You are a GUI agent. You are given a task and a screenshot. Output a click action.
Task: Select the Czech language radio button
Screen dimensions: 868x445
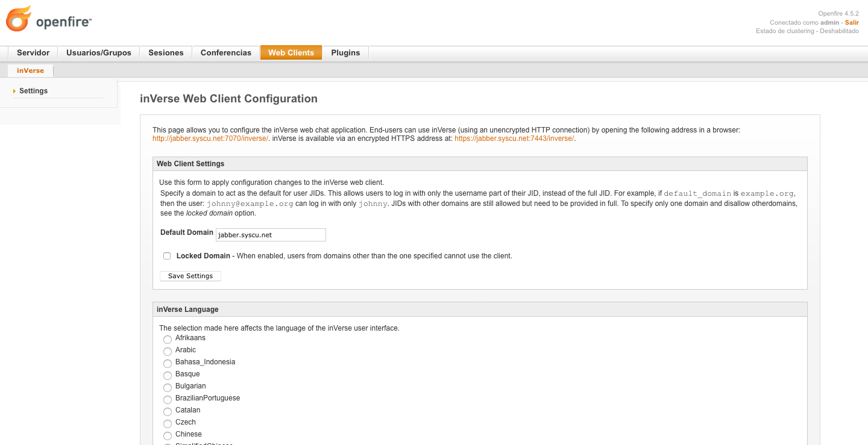(168, 423)
